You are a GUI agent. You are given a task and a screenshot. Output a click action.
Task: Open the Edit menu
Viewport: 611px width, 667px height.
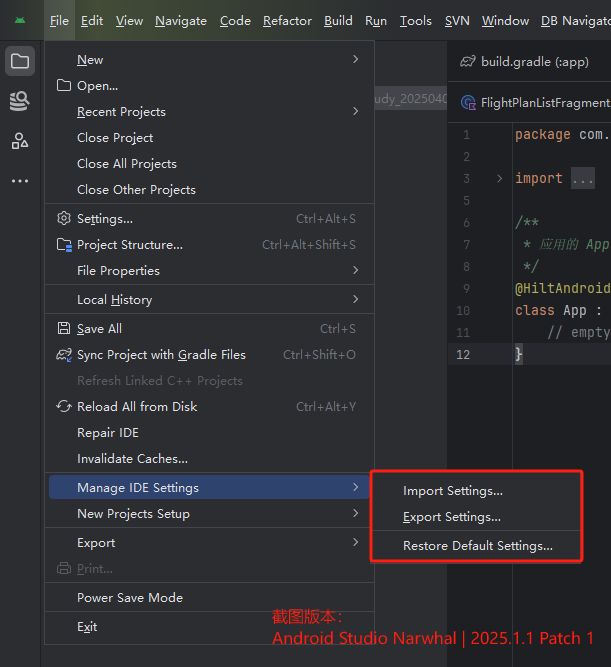click(92, 20)
